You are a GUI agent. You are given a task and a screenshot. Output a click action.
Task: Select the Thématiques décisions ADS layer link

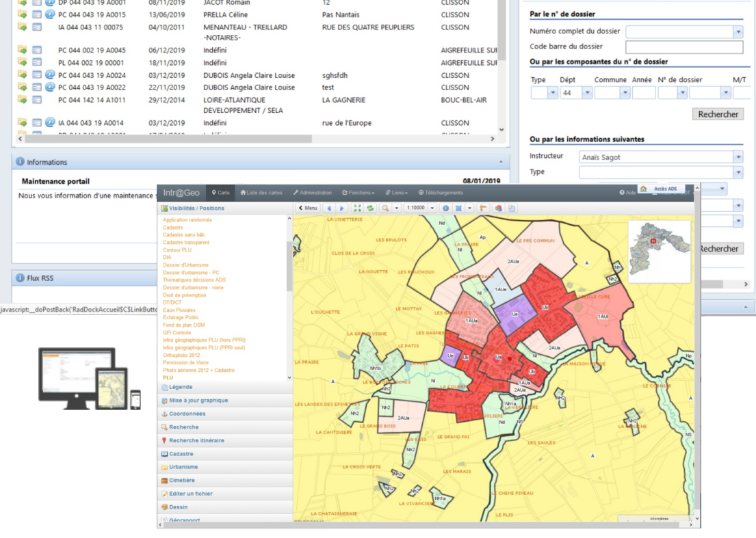tap(194, 280)
